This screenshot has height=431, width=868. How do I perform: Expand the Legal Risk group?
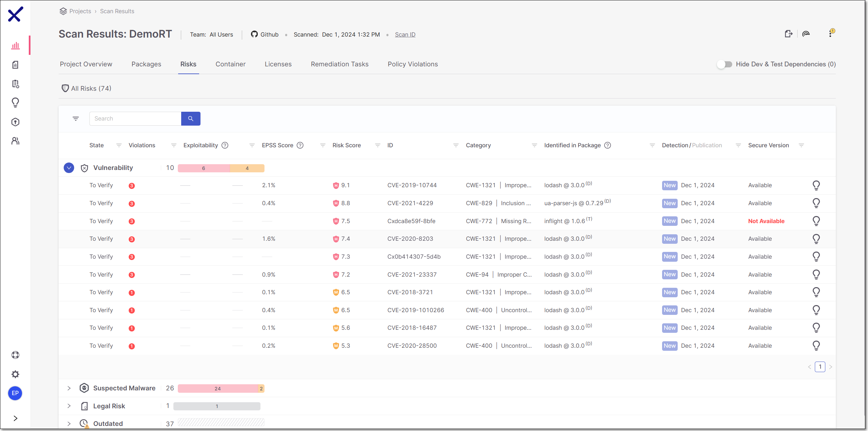coord(69,406)
